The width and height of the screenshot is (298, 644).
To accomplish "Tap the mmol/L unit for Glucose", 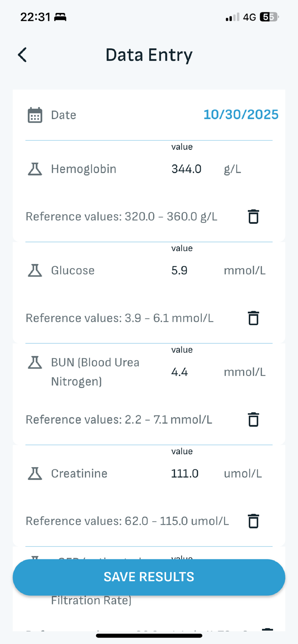I will pyautogui.click(x=245, y=270).
